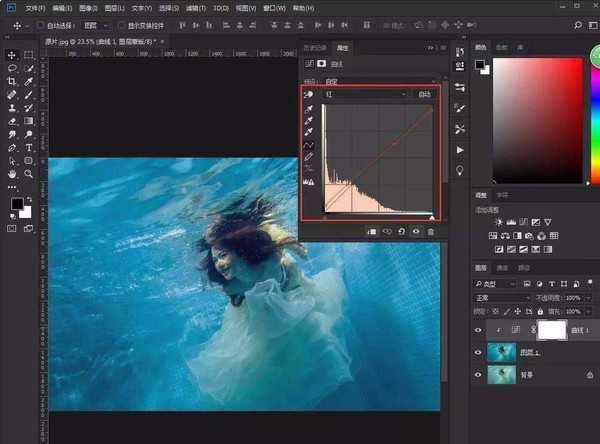Click the foreground color swatch in toolbox

pyautogui.click(x=17, y=204)
